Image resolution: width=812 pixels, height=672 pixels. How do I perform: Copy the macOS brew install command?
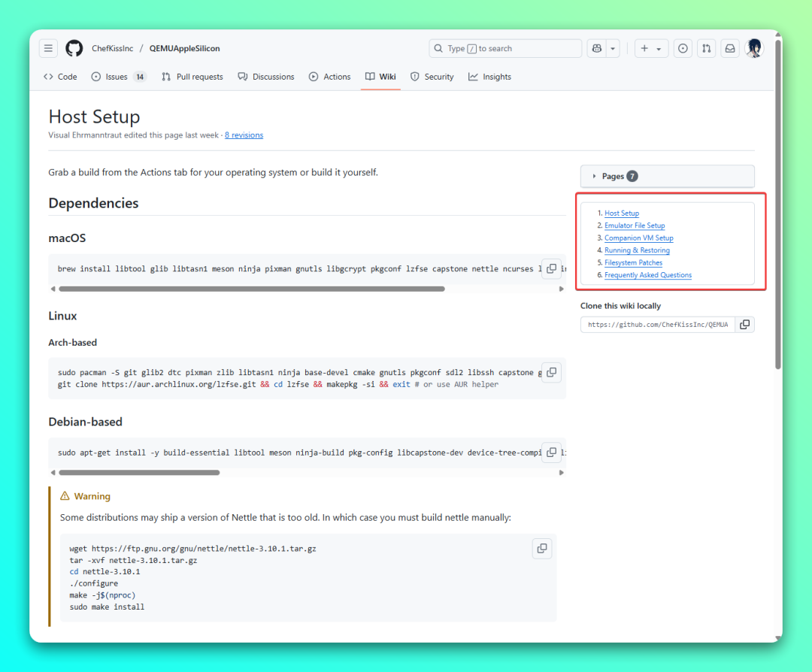551,268
